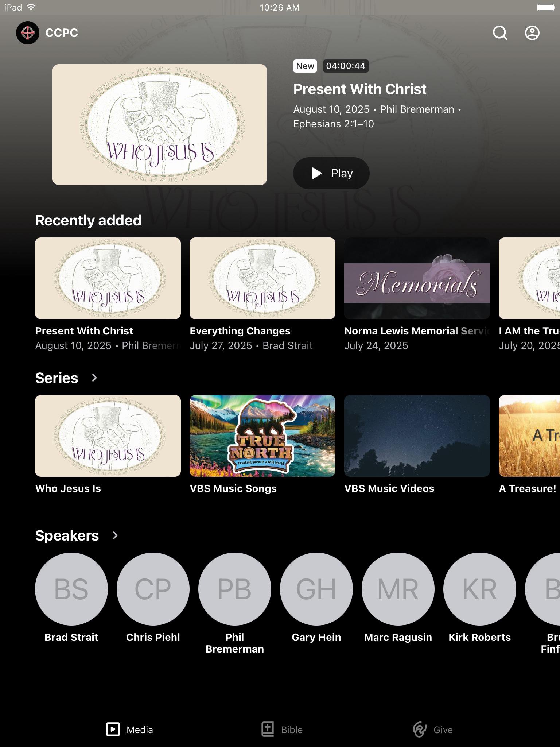This screenshot has width=560, height=747.
Task: Open the VBS Music Videos series
Action: point(417,436)
